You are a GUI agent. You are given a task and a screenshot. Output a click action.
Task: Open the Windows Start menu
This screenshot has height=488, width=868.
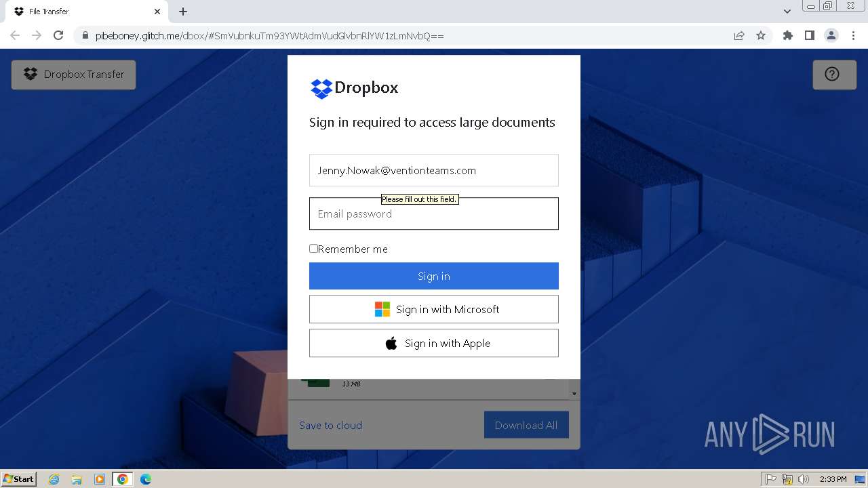(x=19, y=479)
